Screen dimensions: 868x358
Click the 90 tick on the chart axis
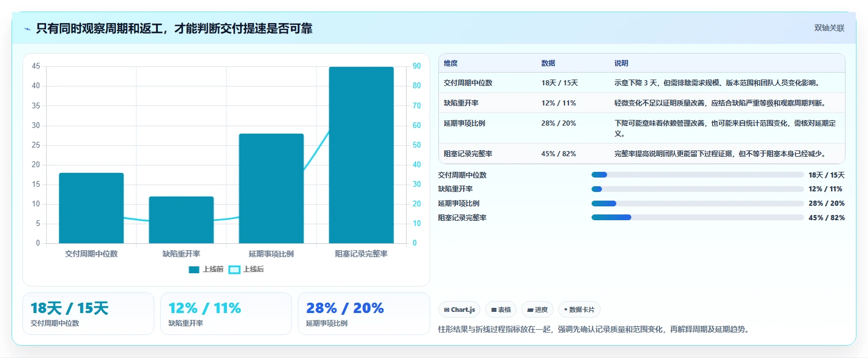416,66
